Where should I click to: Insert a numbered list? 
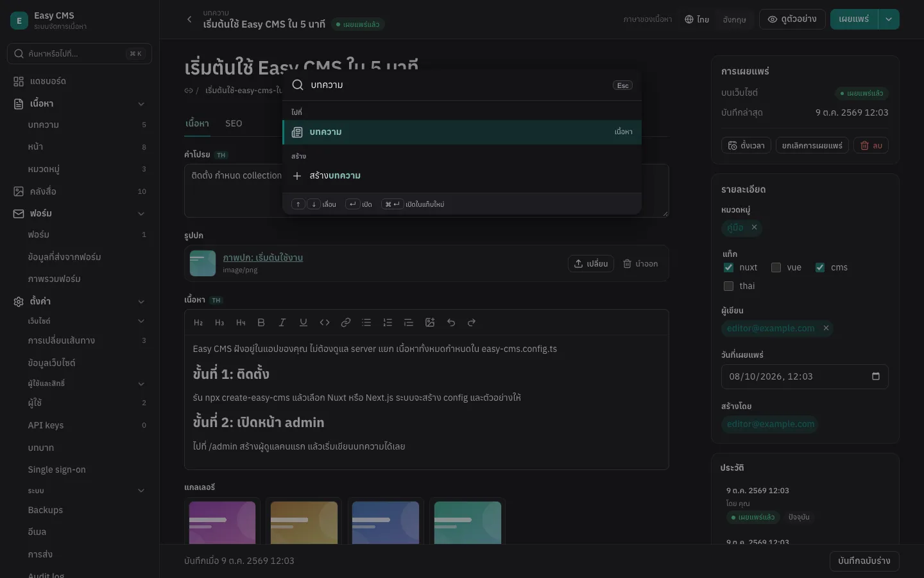388,322
